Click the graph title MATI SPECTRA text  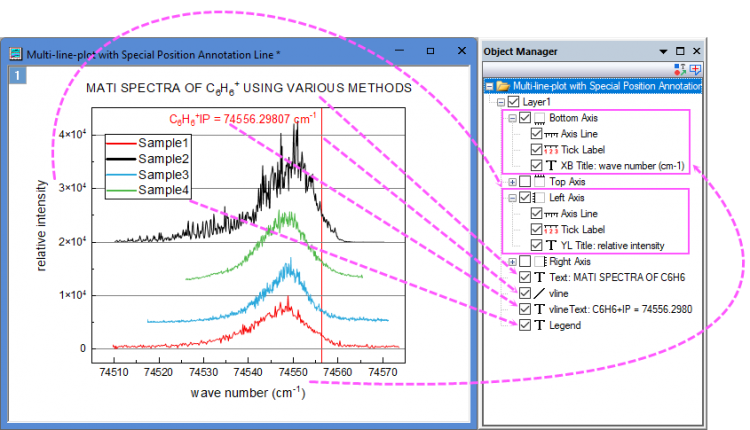click(x=248, y=88)
